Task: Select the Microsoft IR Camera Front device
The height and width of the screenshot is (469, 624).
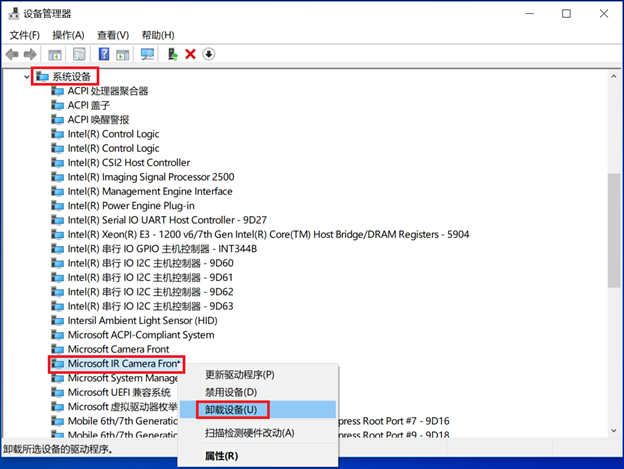Action: 124,364
